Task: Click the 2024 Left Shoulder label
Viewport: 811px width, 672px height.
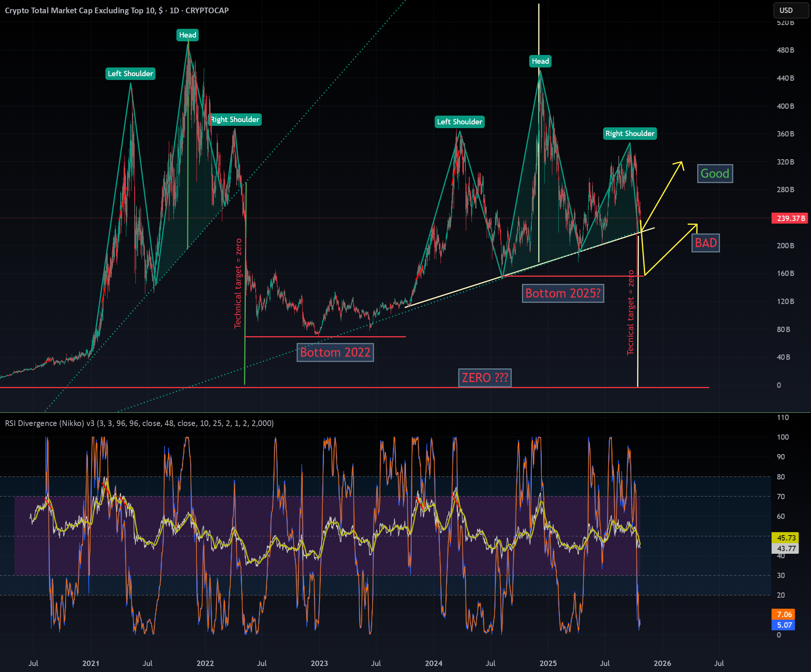Action: (460, 122)
